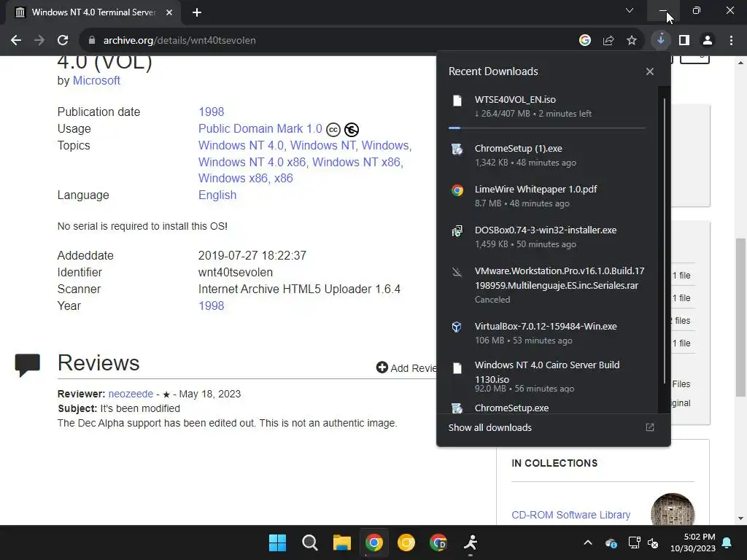Open CD-ROM Software Library collection
747x560 pixels.
(x=570, y=515)
